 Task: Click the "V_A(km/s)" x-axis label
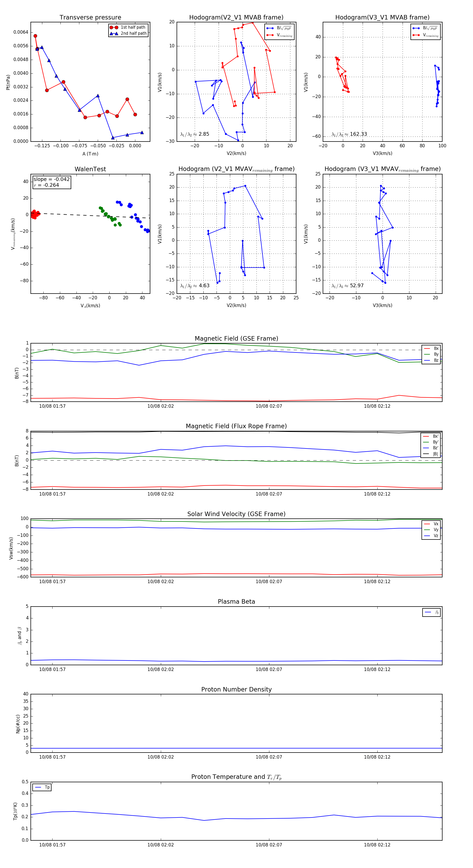90,306
